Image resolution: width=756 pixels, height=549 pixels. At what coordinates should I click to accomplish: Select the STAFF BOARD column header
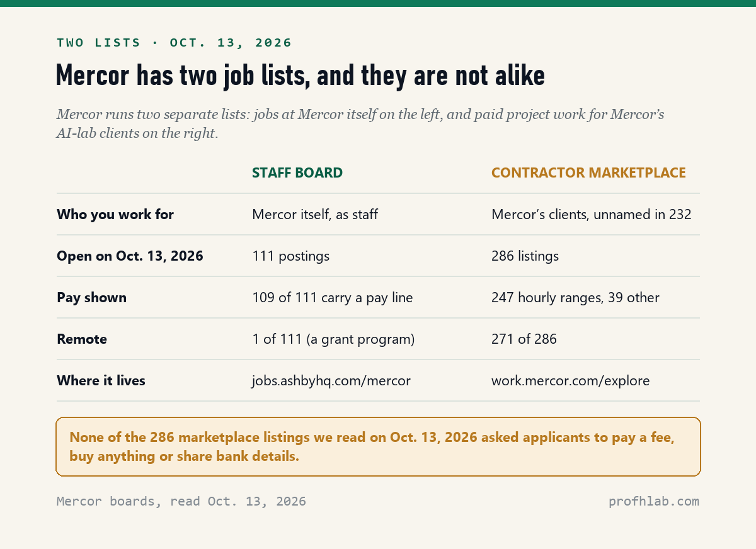297,173
